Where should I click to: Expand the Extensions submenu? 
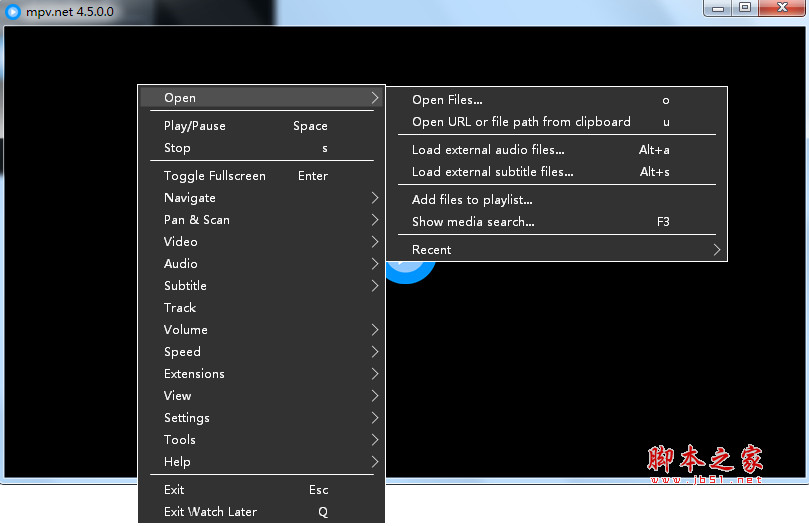pyautogui.click(x=262, y=374)
